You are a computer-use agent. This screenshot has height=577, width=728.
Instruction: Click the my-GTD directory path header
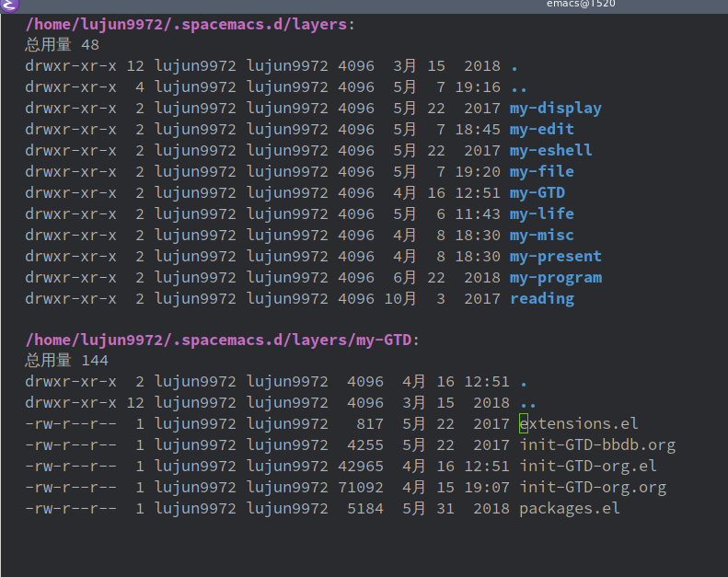(221, 340)
